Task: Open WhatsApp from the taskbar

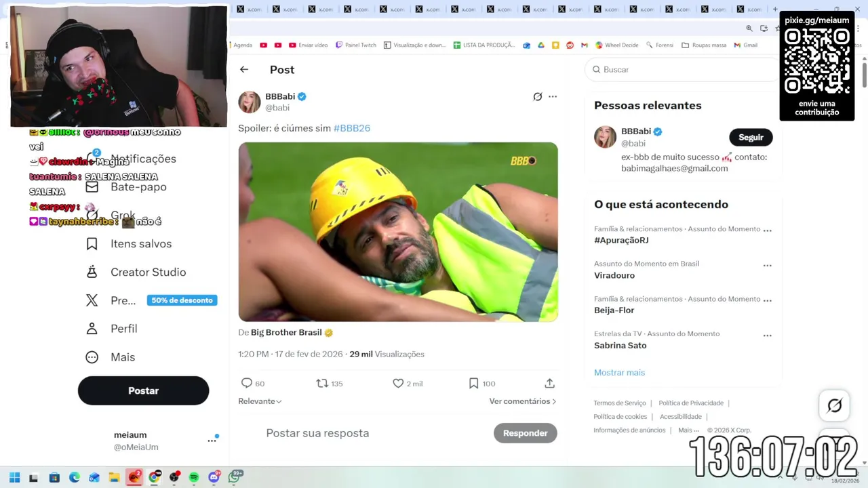Action: [235, 477]
